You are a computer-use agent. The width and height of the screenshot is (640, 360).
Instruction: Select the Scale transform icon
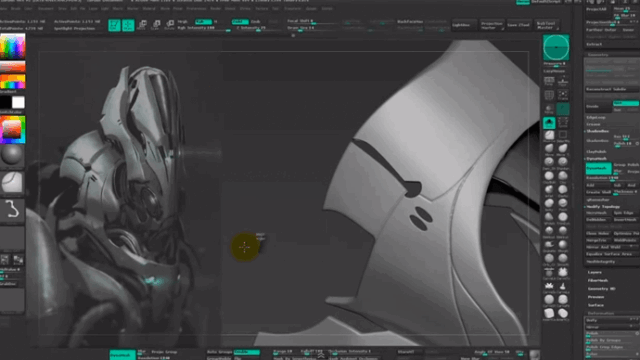156,25
